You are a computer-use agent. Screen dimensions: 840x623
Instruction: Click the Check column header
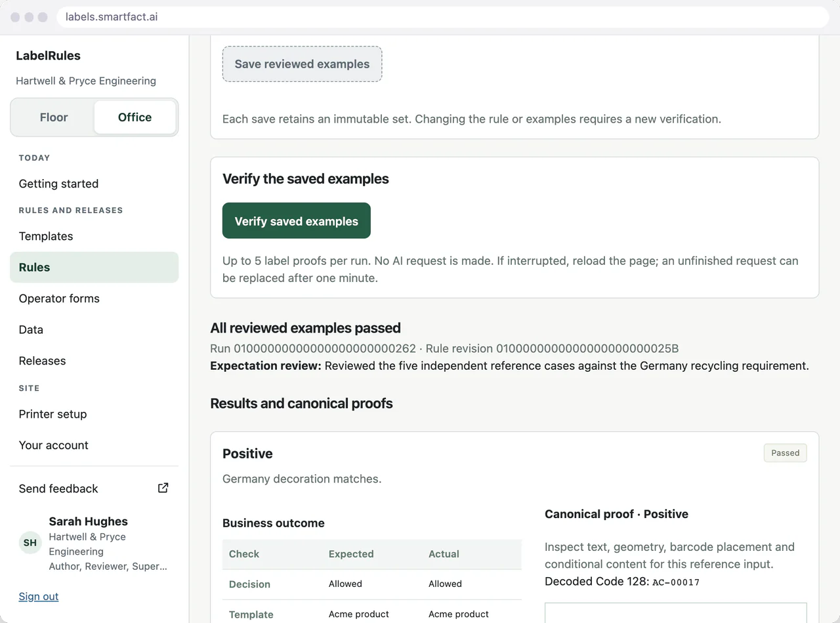click(x=244, y=554)
